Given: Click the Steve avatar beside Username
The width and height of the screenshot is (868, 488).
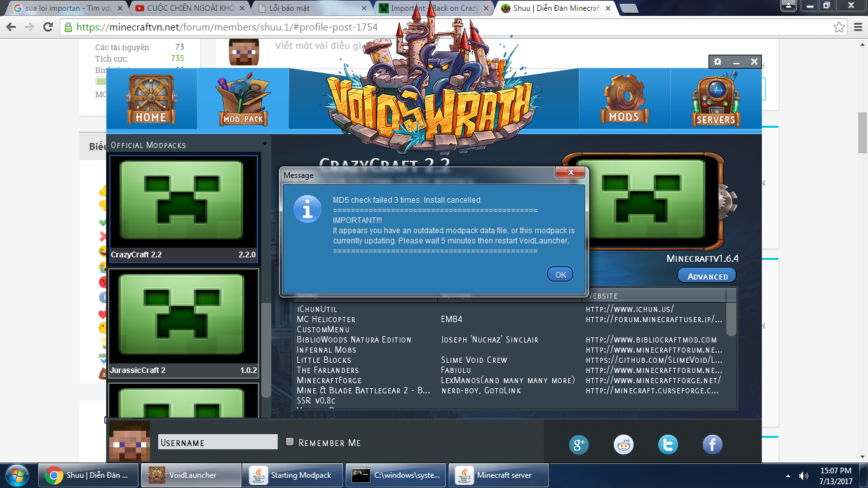Looking at the screenshot, I should point(130,441).
